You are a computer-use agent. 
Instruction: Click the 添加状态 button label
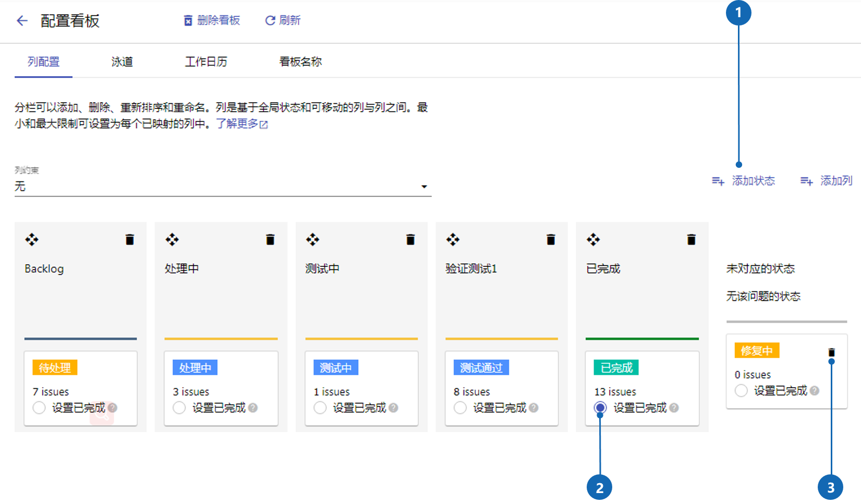[x=754, y=181]
